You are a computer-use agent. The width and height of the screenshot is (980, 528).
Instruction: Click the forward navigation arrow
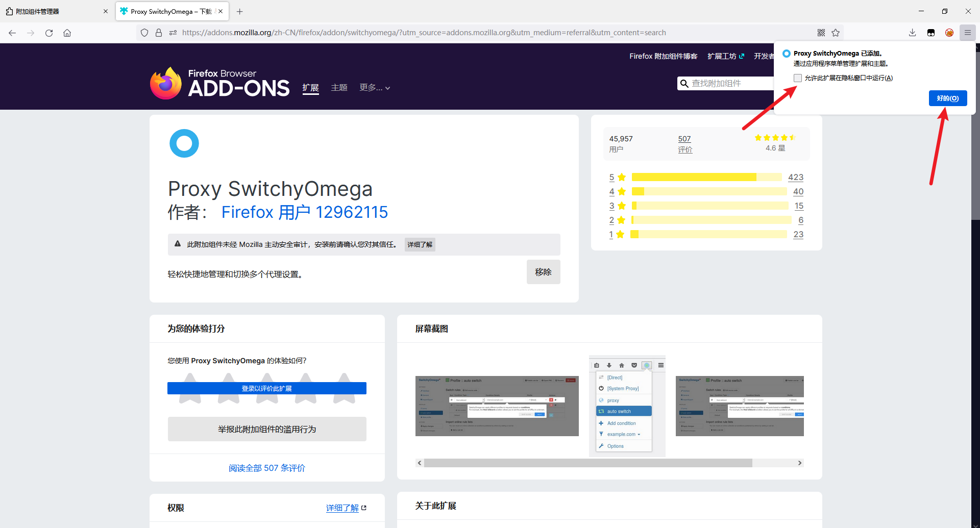coord(31,33)
